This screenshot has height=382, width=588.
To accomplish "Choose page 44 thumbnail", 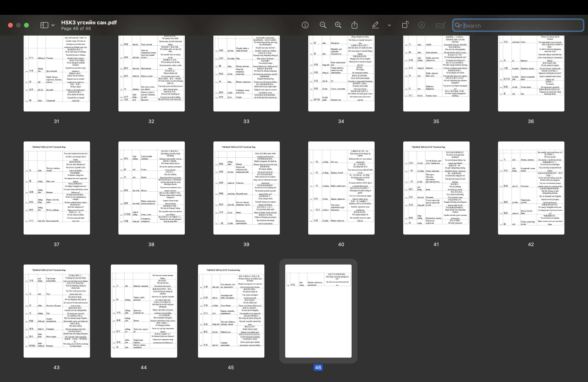I will [x=144, y=311].
